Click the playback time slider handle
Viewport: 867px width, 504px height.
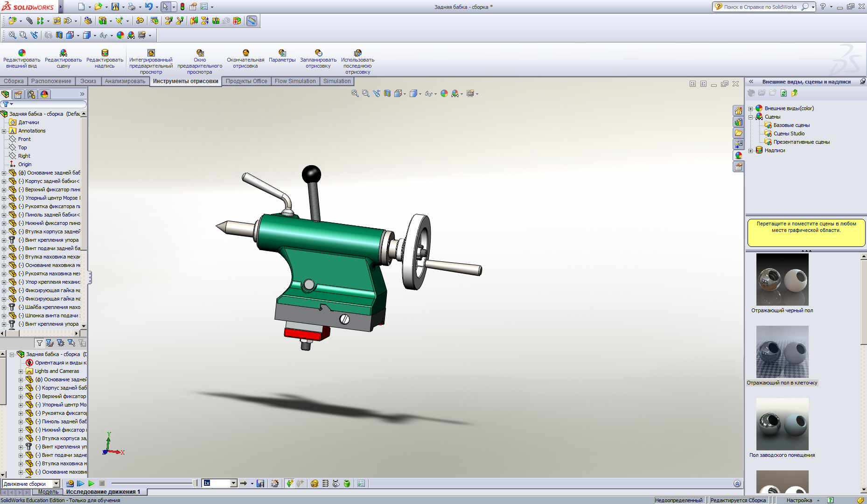pyautogui.click(x=195, y=483)
